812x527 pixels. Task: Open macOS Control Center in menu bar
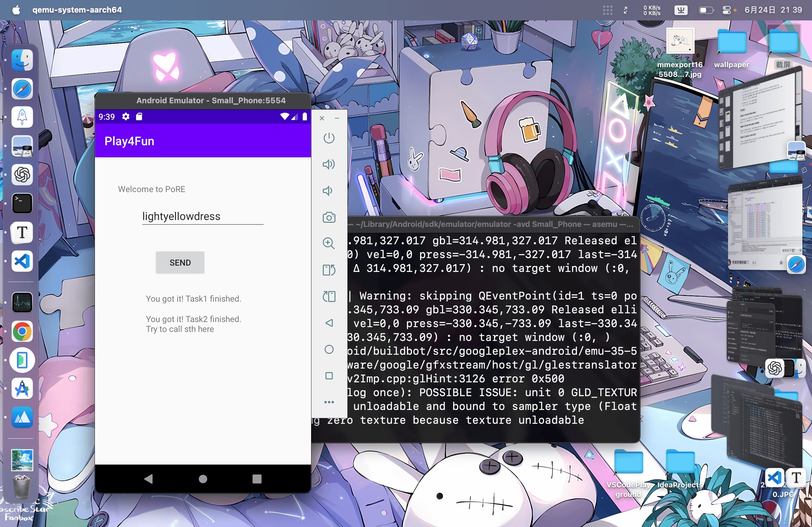tap(726, 10)
